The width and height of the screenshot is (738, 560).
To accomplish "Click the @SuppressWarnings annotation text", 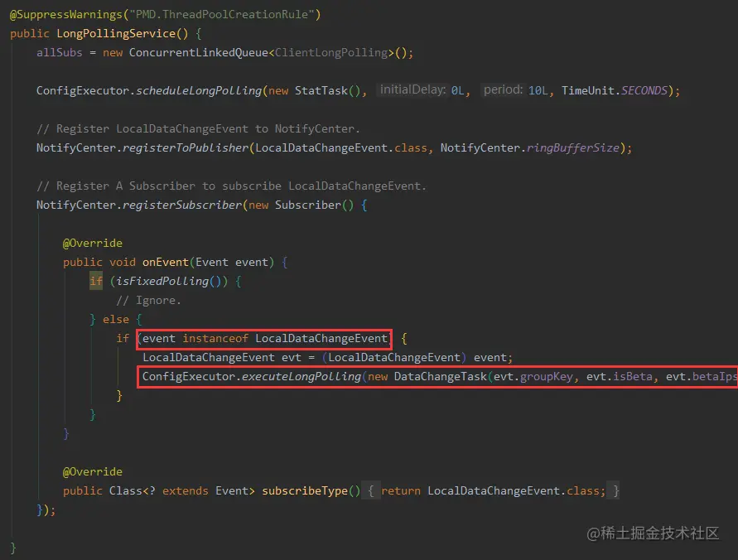I will tap(165, 15).
